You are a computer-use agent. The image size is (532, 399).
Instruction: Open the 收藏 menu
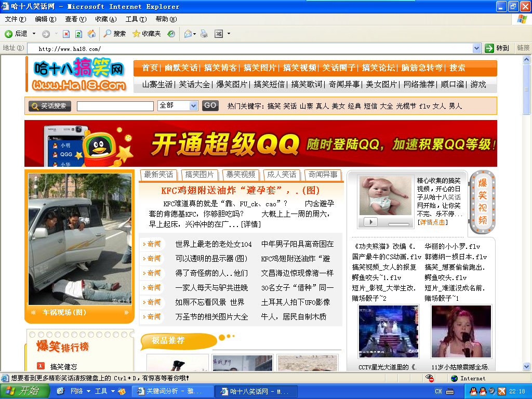click(x=106, y=19)
